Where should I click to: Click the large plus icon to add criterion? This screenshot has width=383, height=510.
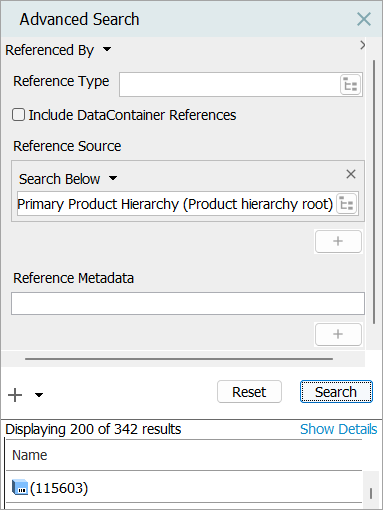(15, 395)
